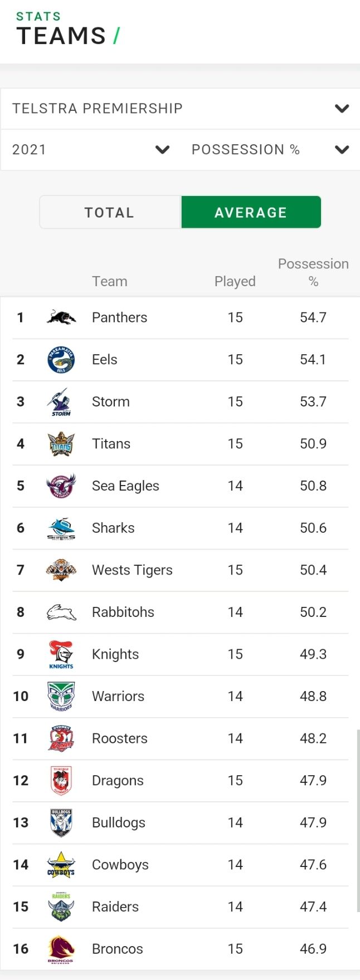Select the Roosters table row
The image size is (360, 980).
click(x=180, y=739)
